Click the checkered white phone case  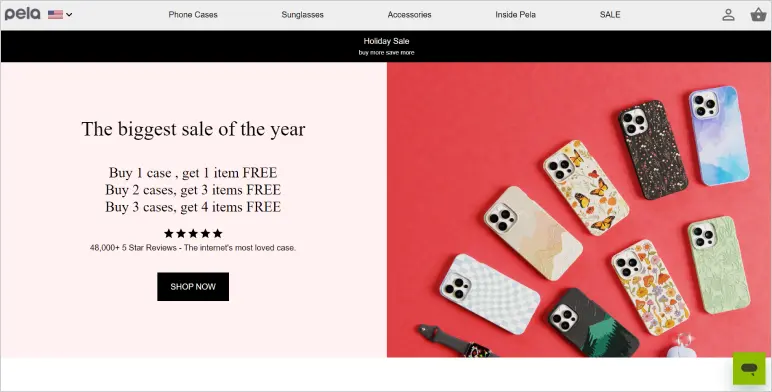489,294
